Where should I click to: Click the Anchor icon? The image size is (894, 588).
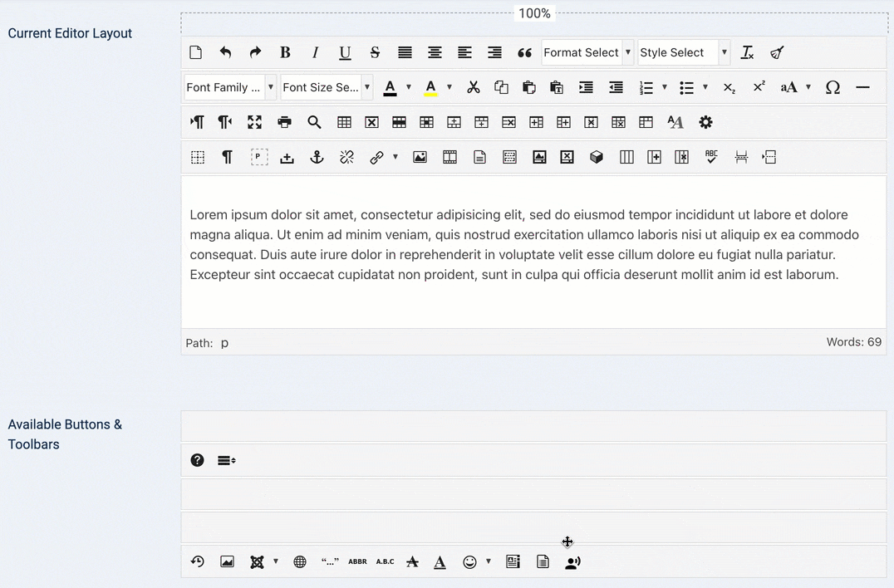(x=317, y=157)
